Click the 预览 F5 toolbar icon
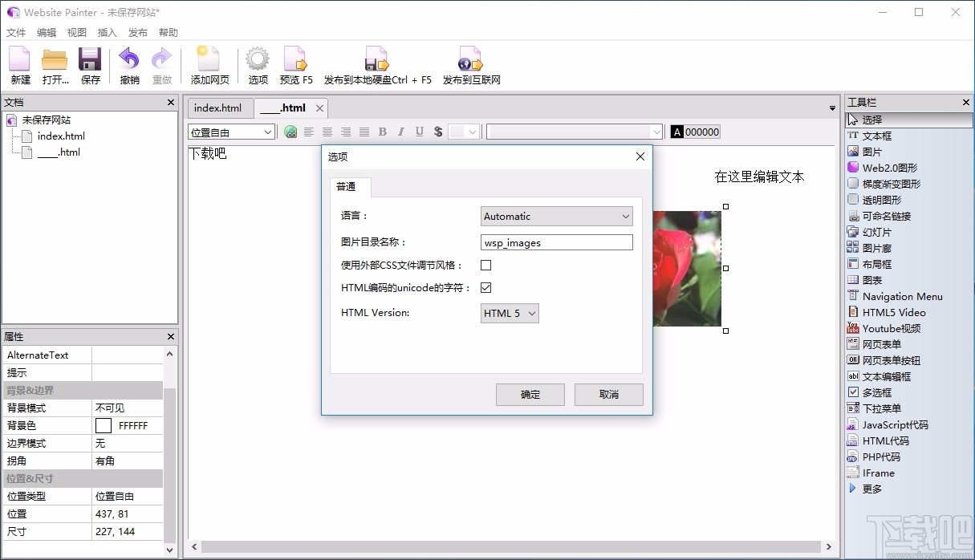 tap(295, 64)
